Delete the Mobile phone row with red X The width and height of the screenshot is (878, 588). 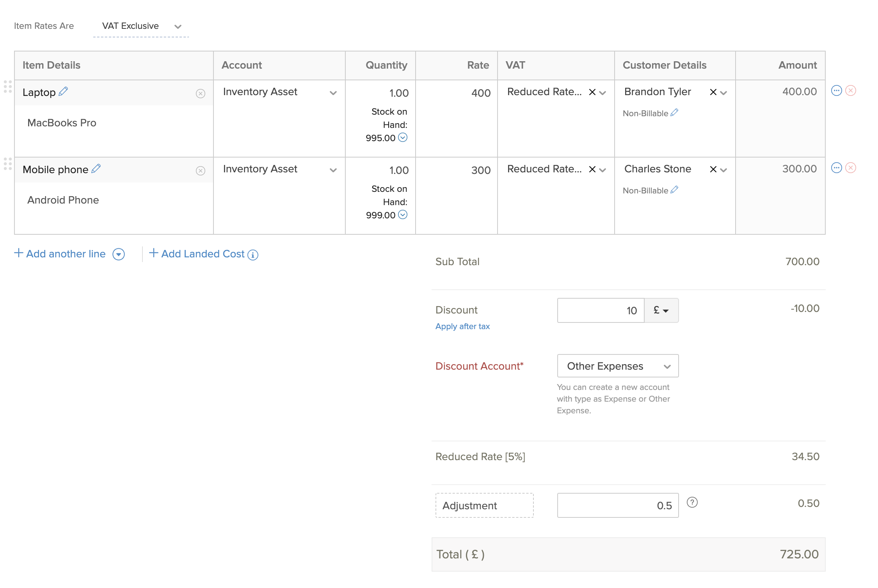(851, 168)
